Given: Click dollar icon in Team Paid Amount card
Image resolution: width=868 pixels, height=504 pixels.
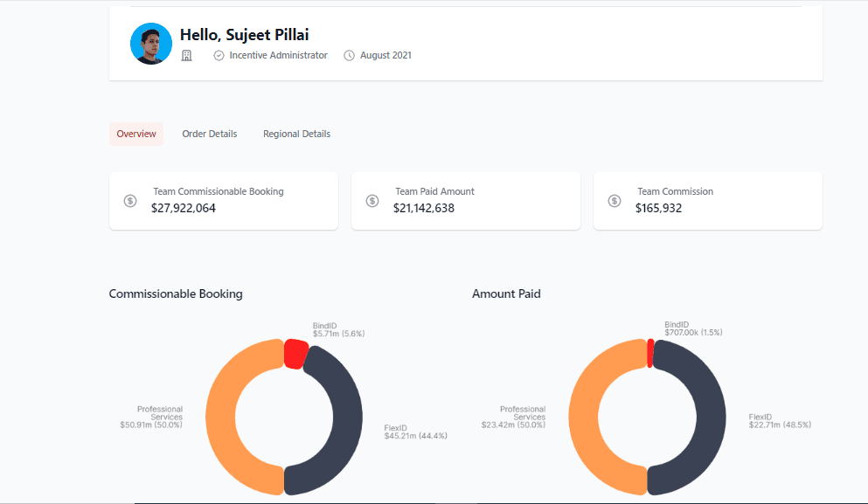Looking at the screenshot, I should pyautogui.click(x=372, y=201).
